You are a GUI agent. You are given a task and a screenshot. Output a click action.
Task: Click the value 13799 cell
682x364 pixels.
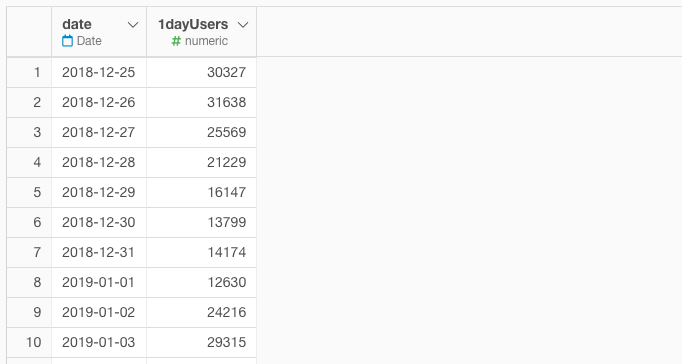point(202,222)
